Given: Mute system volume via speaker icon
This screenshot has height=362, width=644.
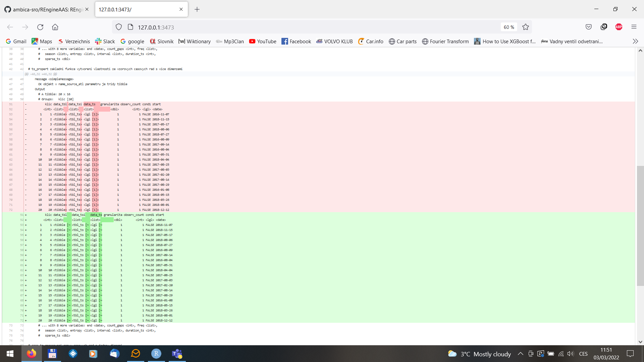Looking at the screenshot, I should point(570,354).
